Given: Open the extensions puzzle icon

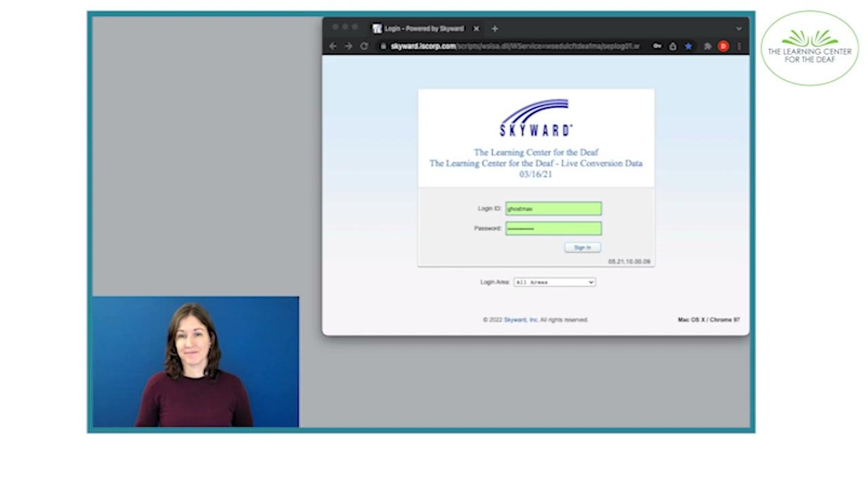Looking at the screenshot, I should pos(707,46).
